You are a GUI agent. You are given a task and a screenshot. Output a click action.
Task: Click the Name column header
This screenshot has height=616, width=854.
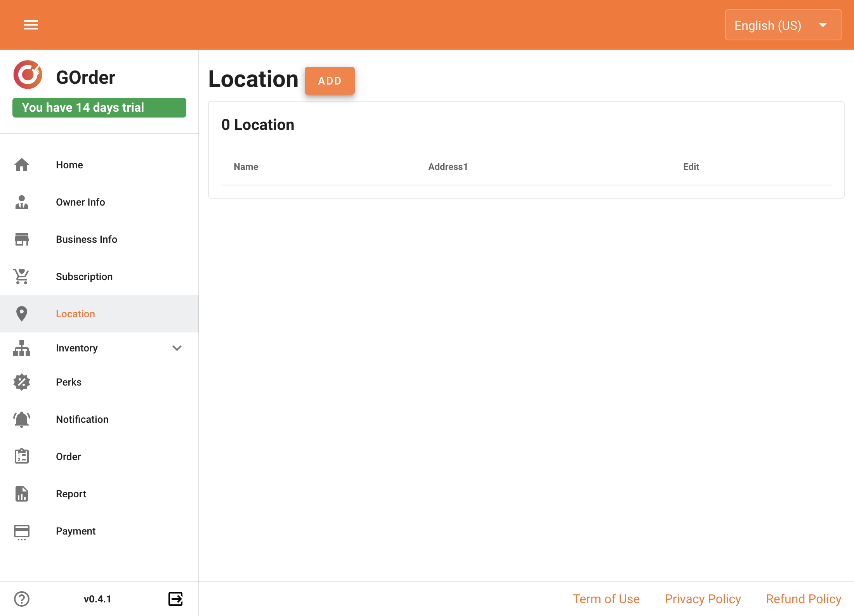click(246, 167)
